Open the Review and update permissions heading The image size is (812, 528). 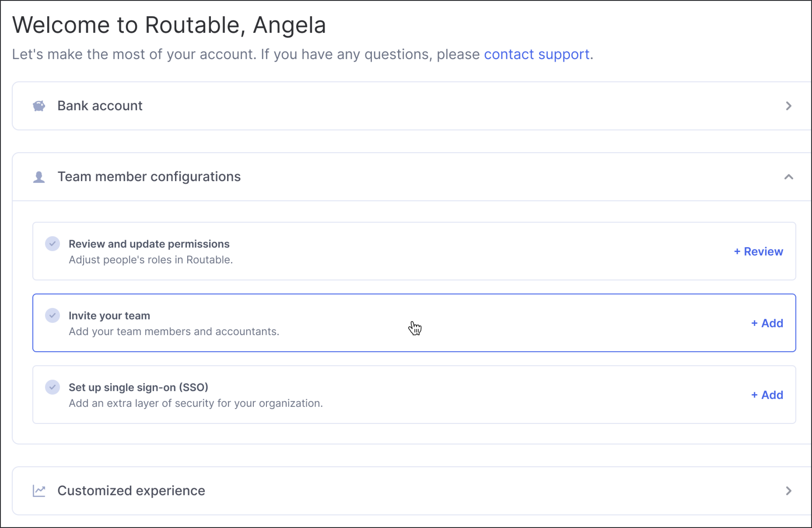pos(149,244)
